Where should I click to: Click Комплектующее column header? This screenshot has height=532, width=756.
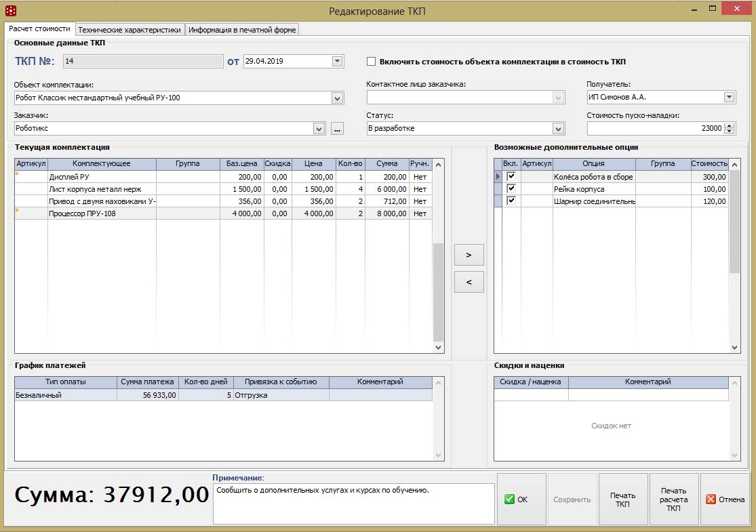101,164
